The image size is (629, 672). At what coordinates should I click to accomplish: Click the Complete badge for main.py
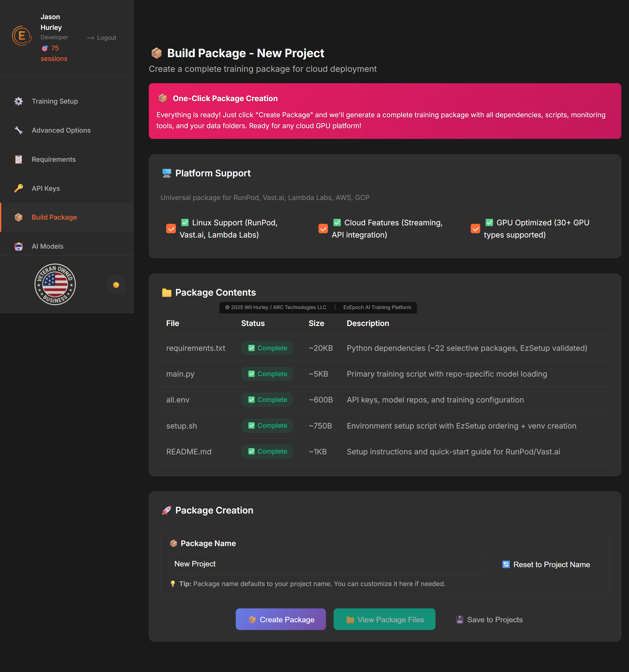pyautogui.click(x=267, y=374)
